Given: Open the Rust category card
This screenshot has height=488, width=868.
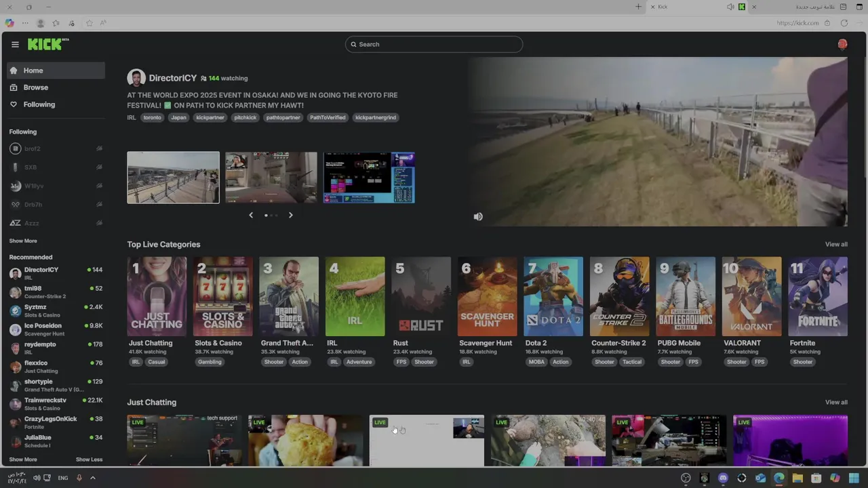Looking at the screenshot, I should (x=421, y=296).
